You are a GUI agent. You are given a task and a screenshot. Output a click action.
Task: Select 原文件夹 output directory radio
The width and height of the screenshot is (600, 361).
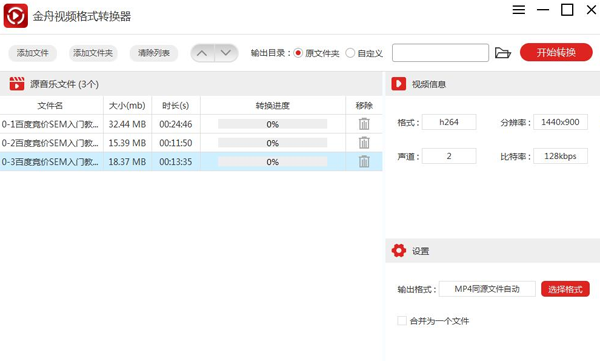pos(298,53)
